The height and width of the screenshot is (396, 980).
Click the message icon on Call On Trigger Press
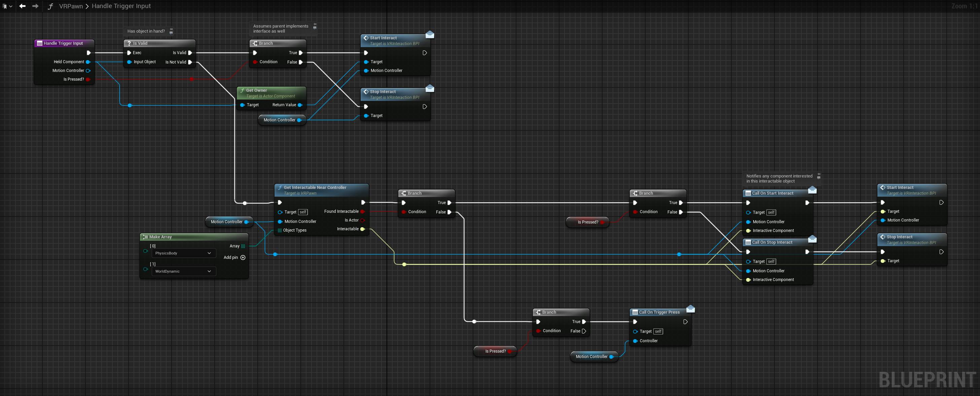[690, 309]
